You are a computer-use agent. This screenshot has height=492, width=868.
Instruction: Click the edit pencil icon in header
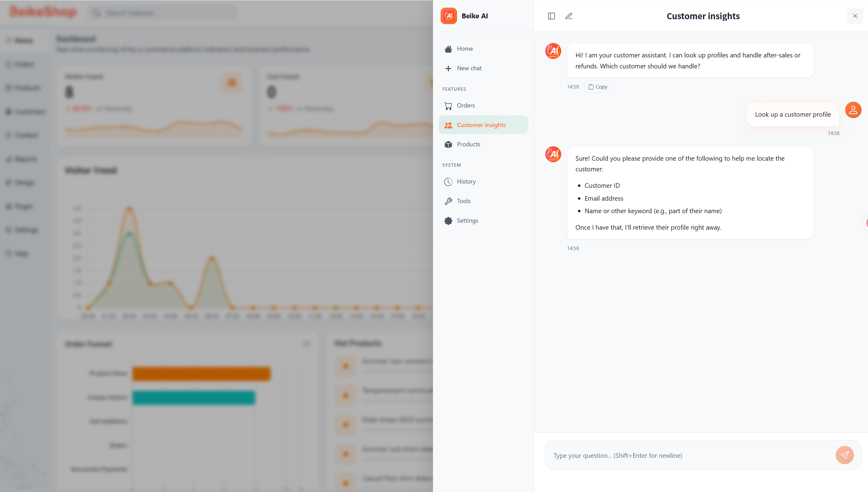click(569, 16)
